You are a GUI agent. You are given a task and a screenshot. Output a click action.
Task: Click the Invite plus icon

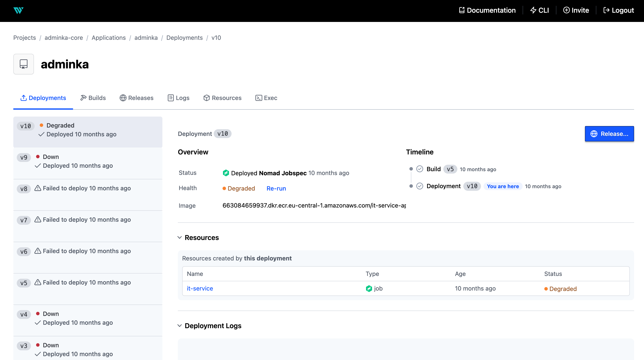point(566,10)
